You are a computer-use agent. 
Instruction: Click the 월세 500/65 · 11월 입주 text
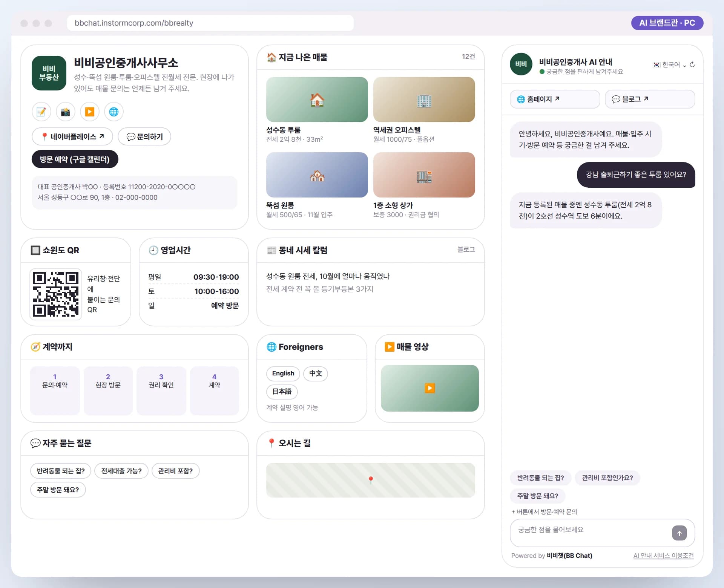click(299, 215)
